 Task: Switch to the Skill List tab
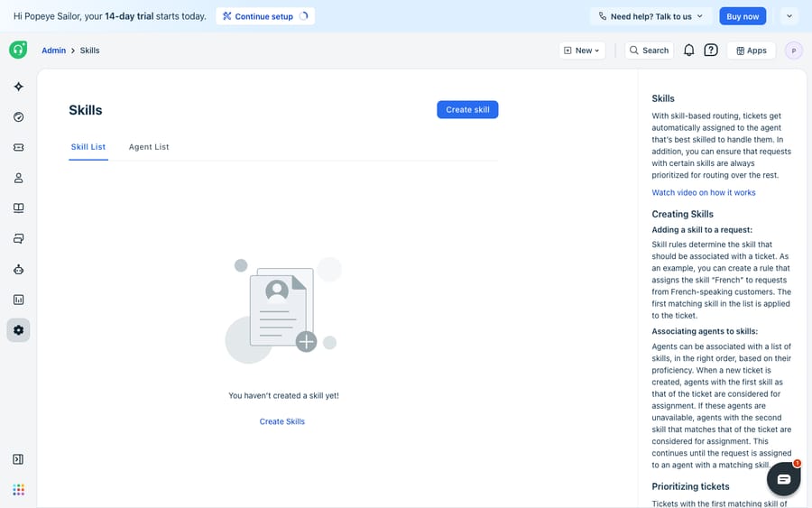point(88,147)
